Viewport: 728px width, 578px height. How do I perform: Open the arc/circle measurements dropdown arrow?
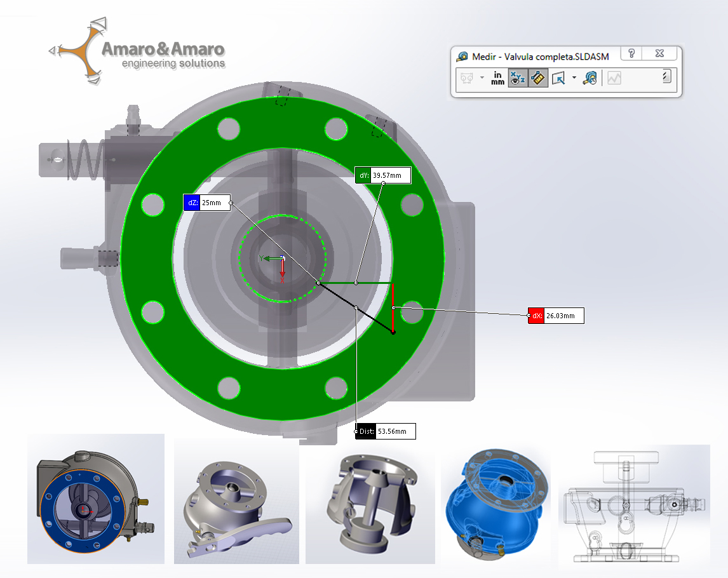click(482, 78)
